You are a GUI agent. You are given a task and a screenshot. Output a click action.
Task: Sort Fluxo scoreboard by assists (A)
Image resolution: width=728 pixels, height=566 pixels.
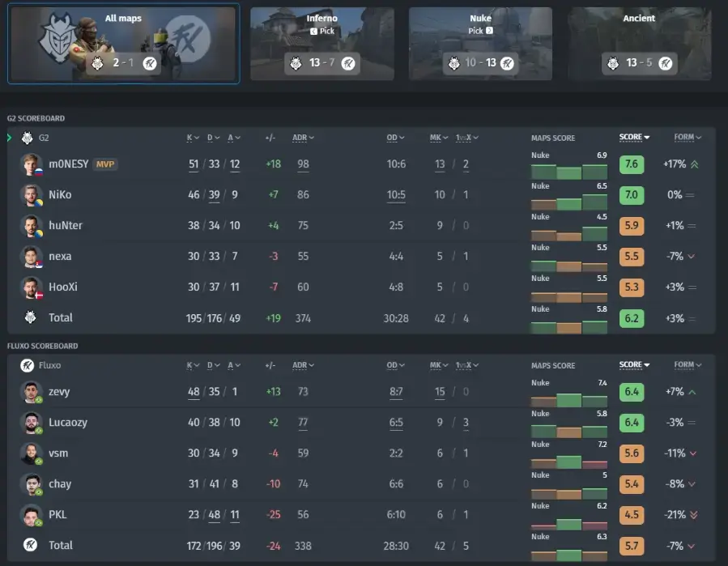(x=234, y=365)
